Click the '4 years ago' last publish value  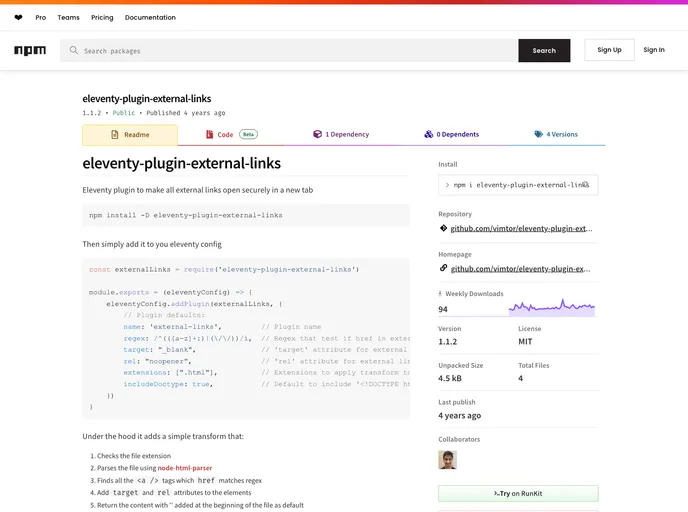459,415
